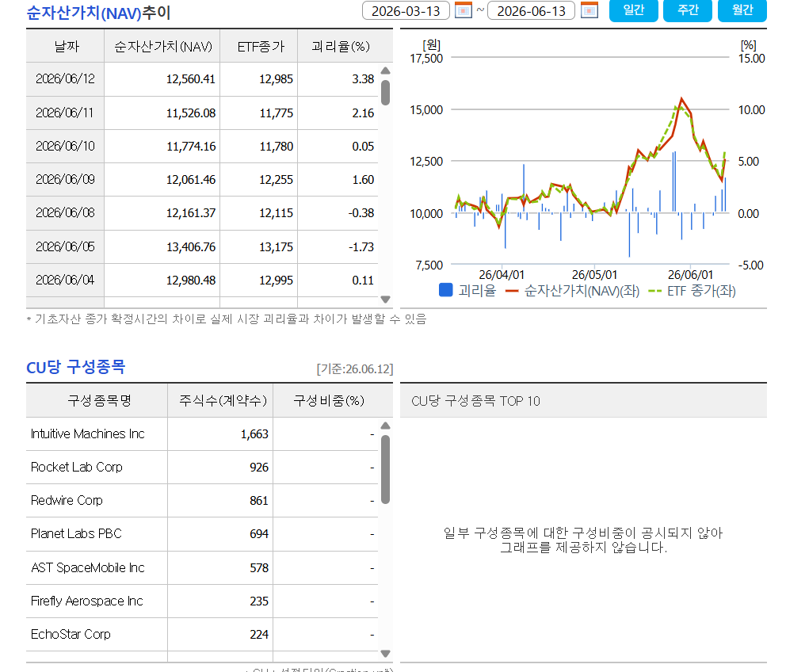Viewport: 786px width, 672px height.
Task: Click the CU당 구성종목 section title
Action: [76, 367]
